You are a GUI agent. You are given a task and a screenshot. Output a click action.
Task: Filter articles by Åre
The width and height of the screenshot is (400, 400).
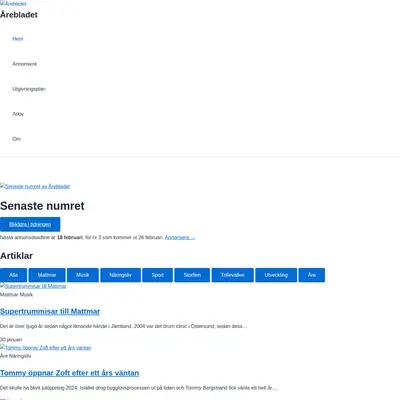312,275
